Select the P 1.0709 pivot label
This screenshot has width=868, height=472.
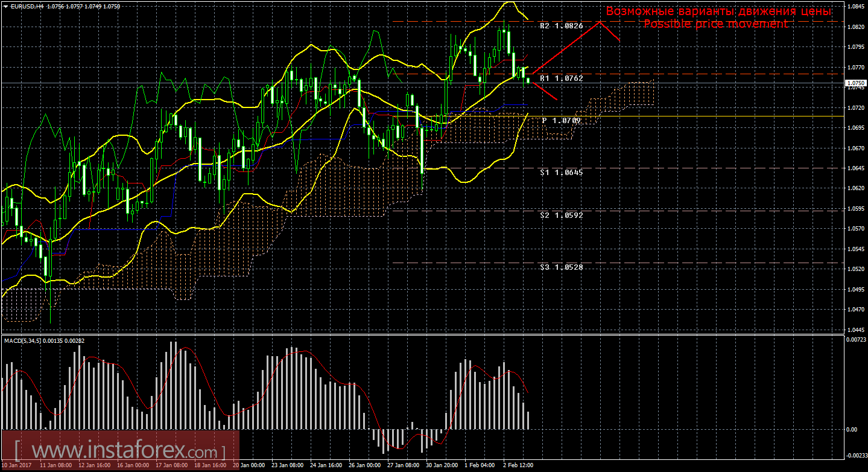[x=561, y=120]
